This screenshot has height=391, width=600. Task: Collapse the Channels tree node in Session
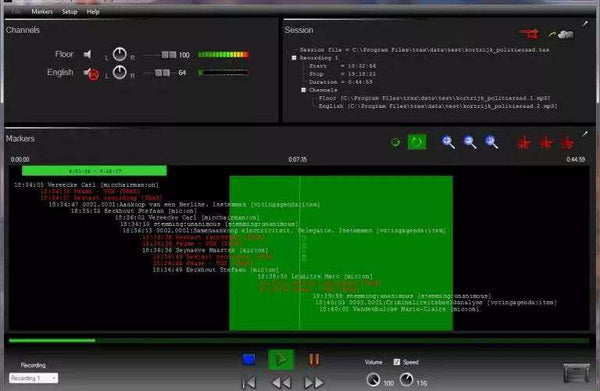tap(303, 90)
